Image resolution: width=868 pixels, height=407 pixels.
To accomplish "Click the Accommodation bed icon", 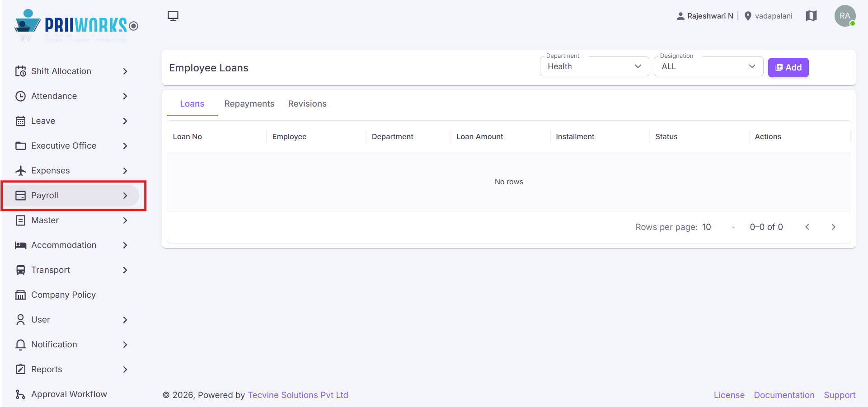I will 21,245.
